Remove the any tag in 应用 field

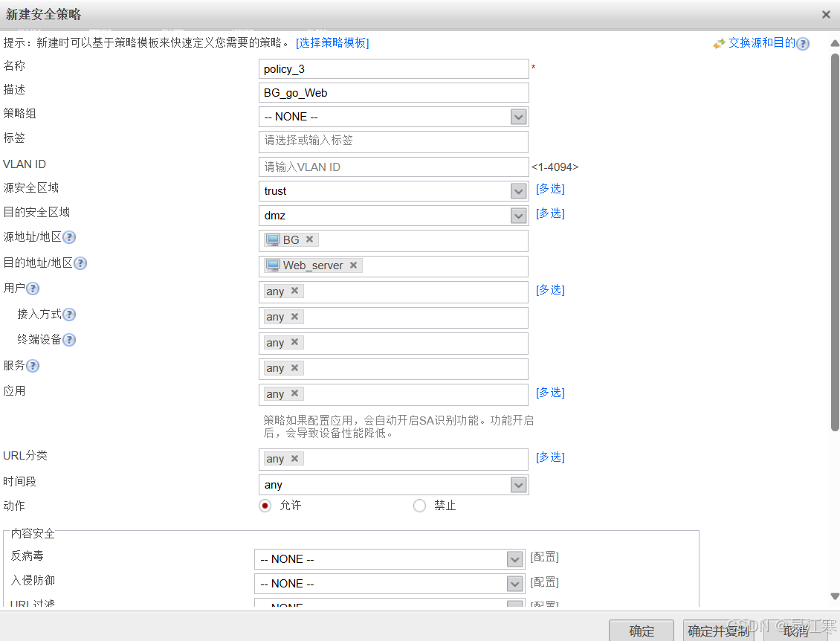tap(294, 393)
